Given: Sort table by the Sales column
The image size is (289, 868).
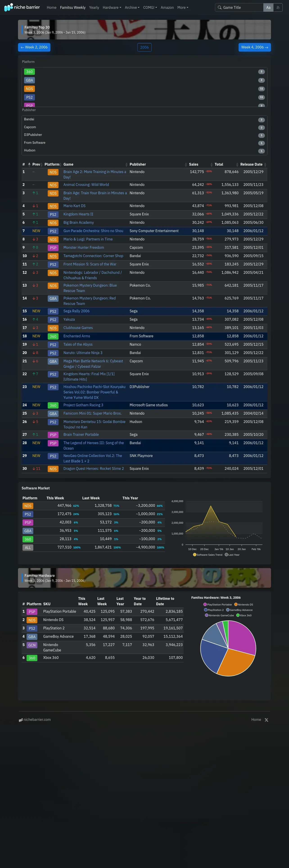Looking at the screenshot, I should tap(201, 164).
